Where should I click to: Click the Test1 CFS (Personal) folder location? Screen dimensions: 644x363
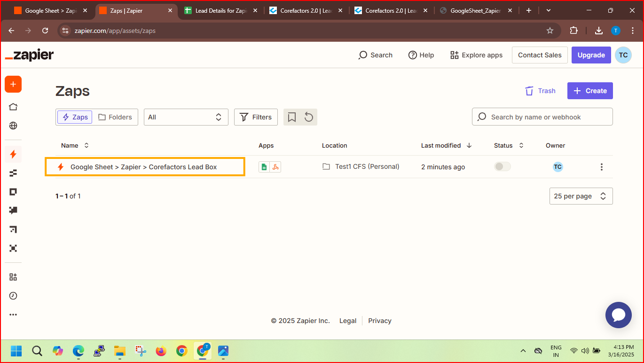361,166
